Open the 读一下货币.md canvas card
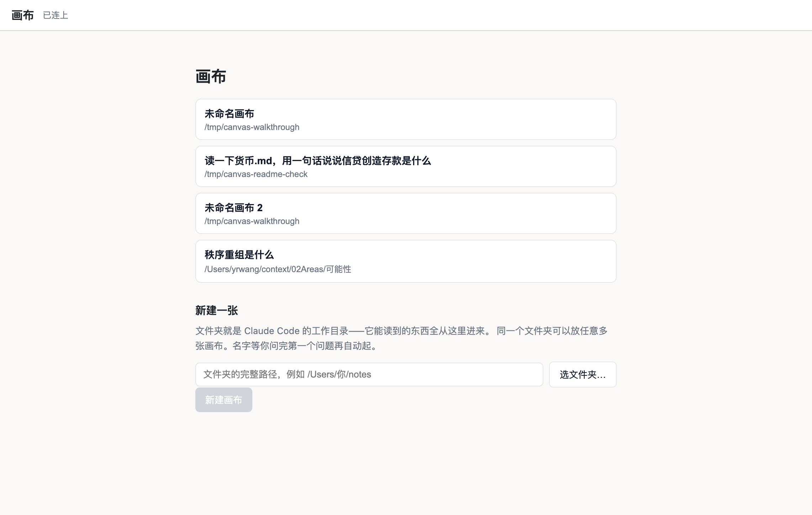 pos(406,166)
